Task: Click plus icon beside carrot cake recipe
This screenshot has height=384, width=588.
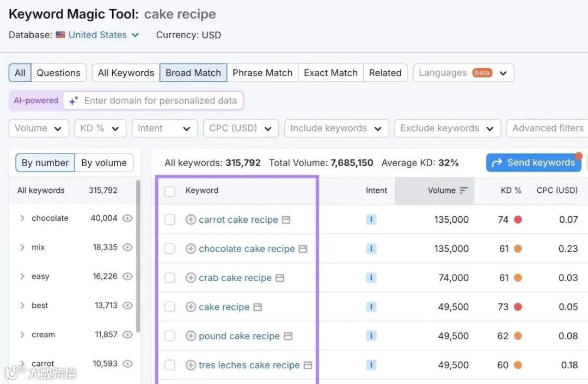Action: pos(191,220)
